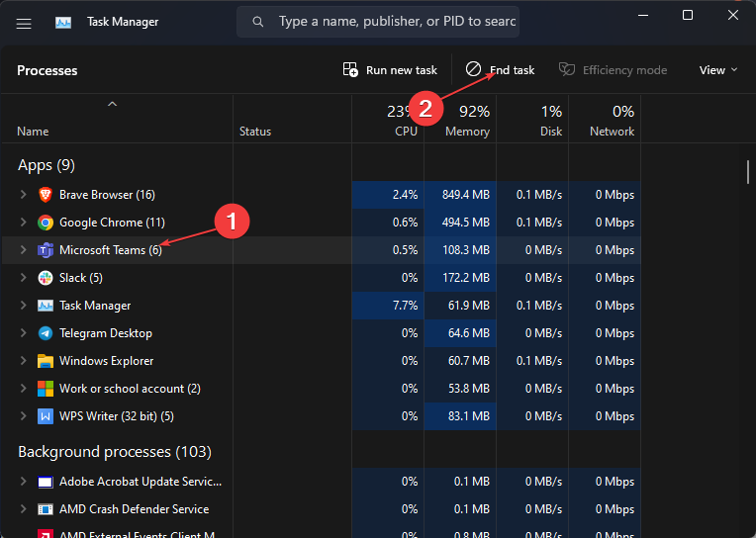Select the Apps (9) group header
The width and height of the screenshot is (756, 538).
tap(47, 165)
